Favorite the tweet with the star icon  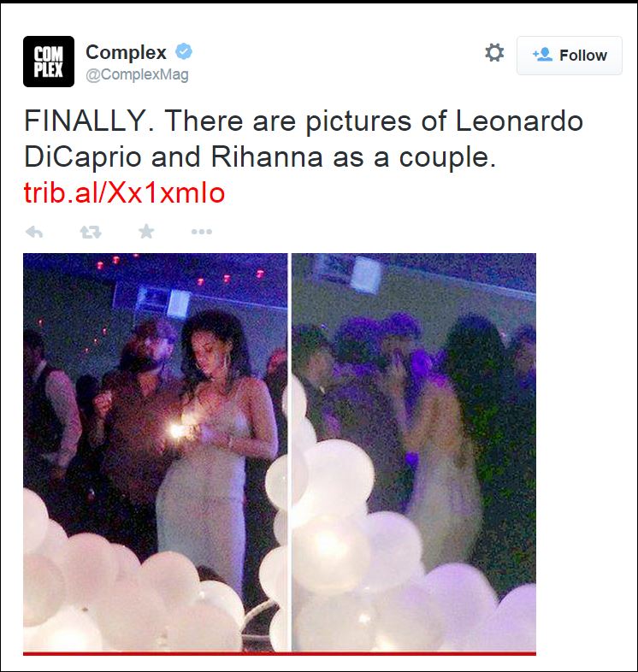(146, 232)
